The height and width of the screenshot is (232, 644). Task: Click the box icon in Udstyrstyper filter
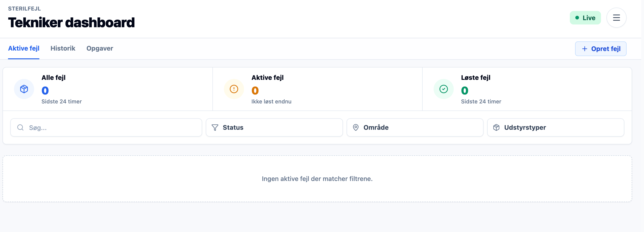click(x=496, y=127)
